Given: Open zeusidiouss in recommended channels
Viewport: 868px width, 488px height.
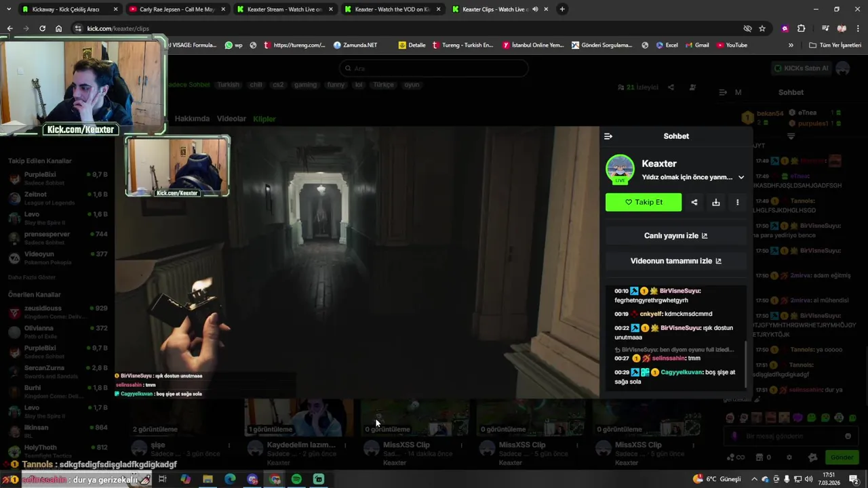Looking at the screenshot, I should click(58, 312).
